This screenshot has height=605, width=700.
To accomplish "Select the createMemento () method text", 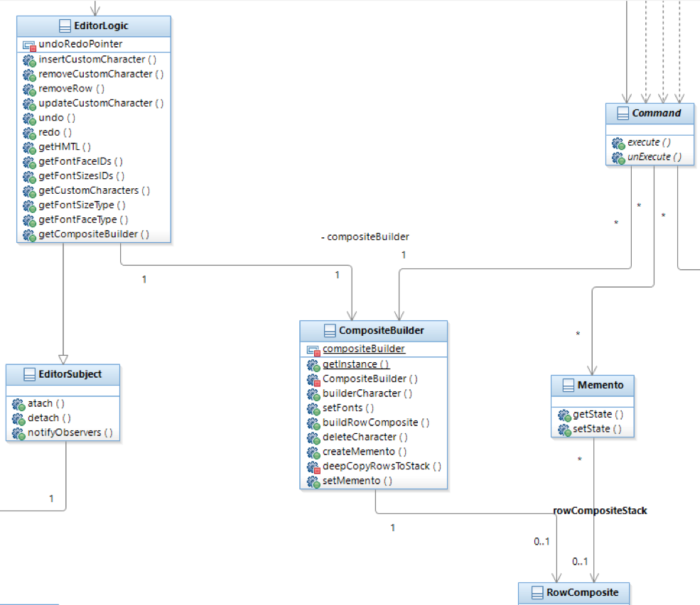I will coord(365,452).
